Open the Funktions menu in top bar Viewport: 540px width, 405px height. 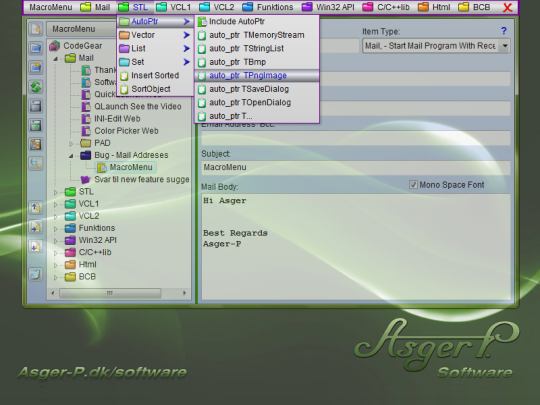click(268, 7)
